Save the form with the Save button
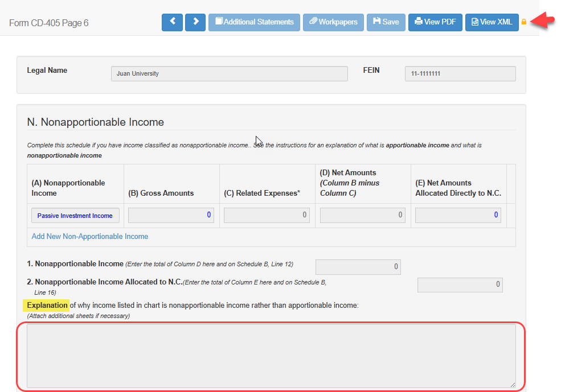This screenshot has width=561, height=392. 386,22
